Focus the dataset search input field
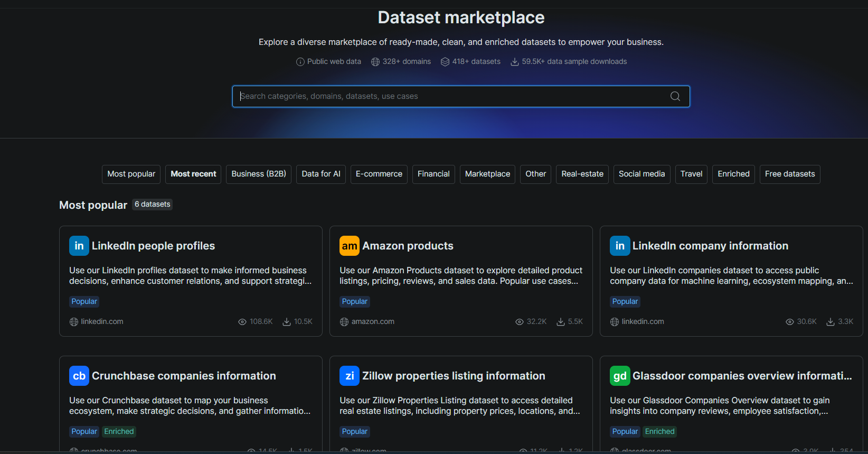The height and width of the screenshot is (454, 868). coord(461,96)
